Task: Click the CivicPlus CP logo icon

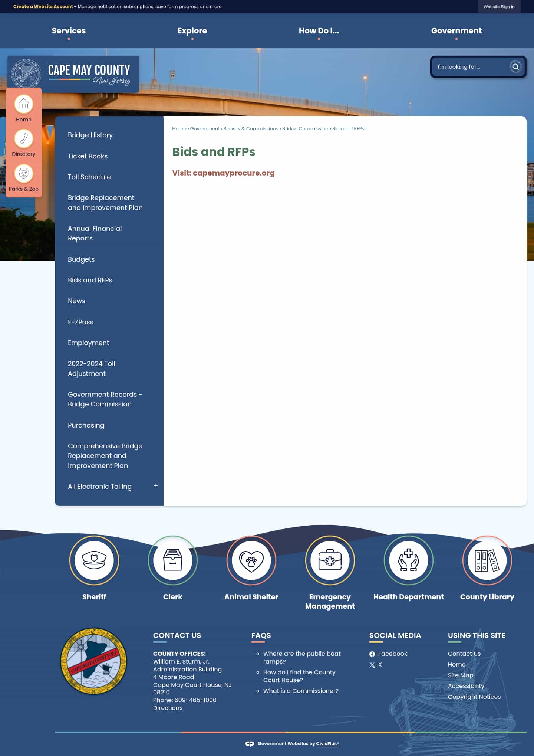Action: (x=250, y=744)
